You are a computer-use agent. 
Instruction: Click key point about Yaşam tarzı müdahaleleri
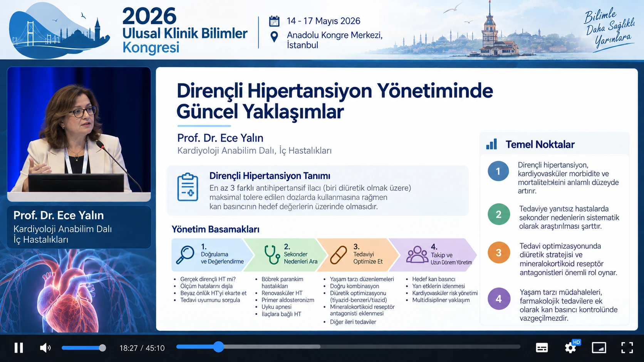point(569,305)
